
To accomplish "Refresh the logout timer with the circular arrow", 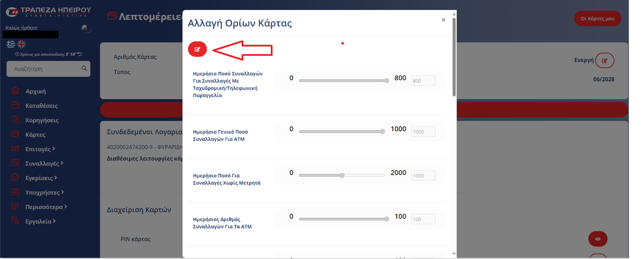I will [80, 54].
